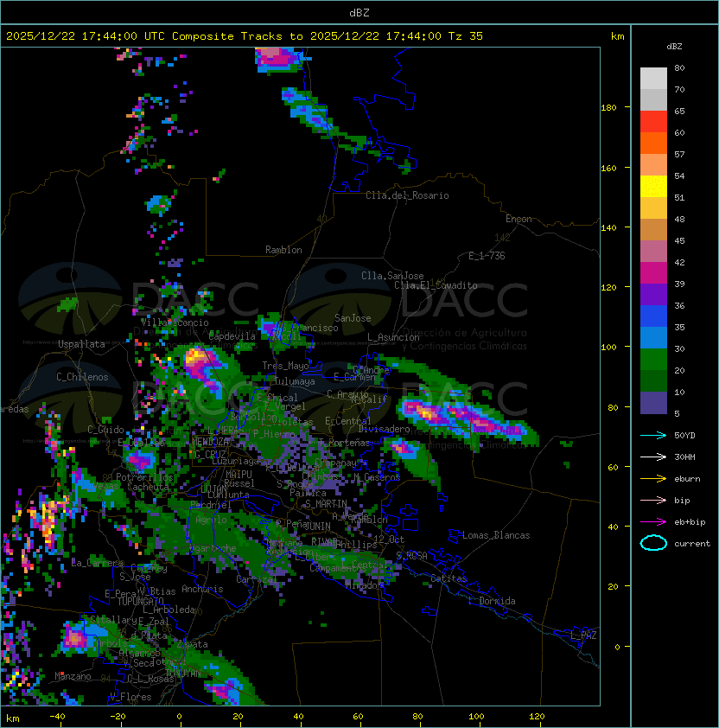Pick the purple swatch between 39 and 36
This screenshot has width=719, height=728.
[653, 294]
